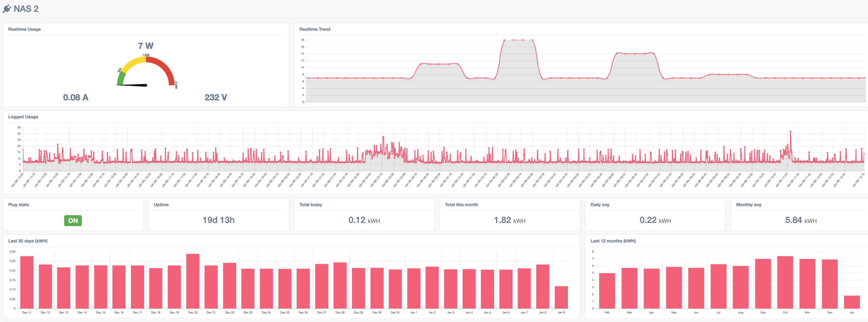This screenshot has height=322, width=868.
Task: Select the Last 12 months (kWH) heading
Action: 613,241
